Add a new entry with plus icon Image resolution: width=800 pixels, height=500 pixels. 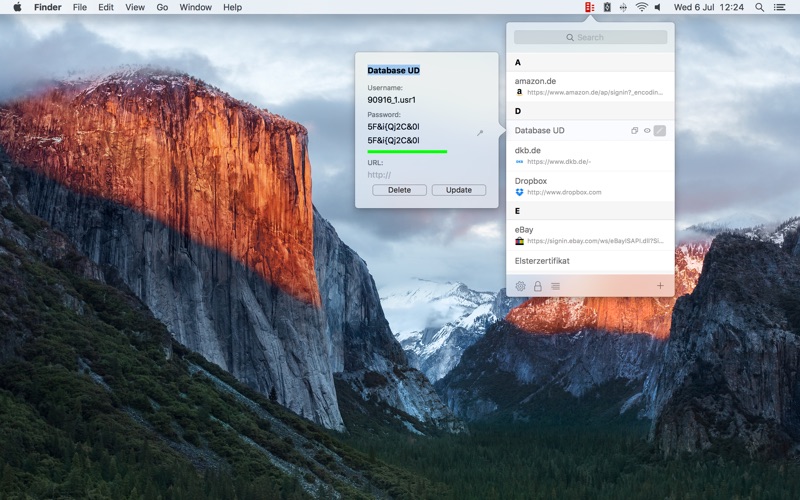coord(660,286)
